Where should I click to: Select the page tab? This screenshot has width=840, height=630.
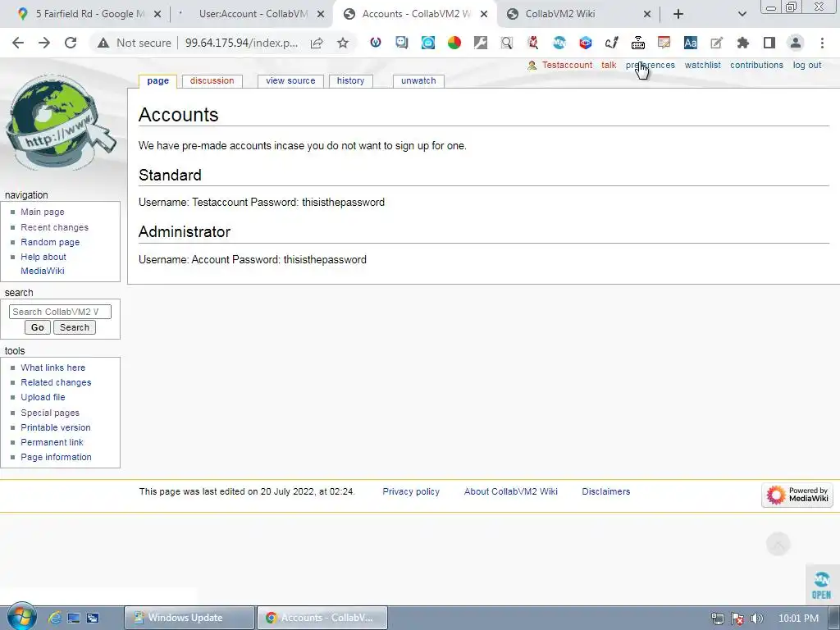point(157,81)
